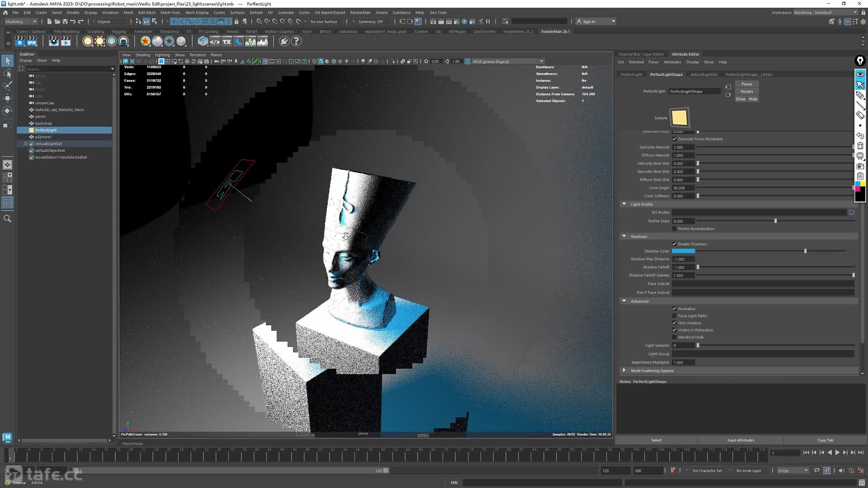Click the Hide button beside Show
Viewport: 868px width, 488px height.
753,99
